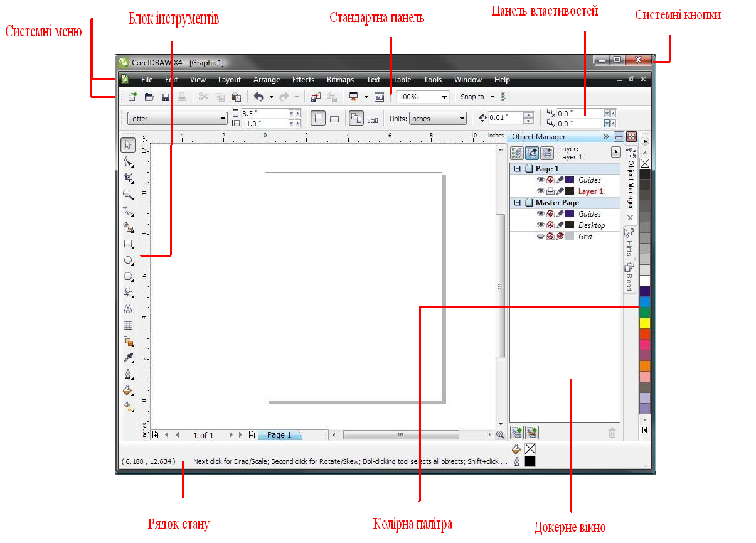Toggle visibility eye of Desktop layer
This screenshot has width=756, height=543.
click(x=540, y=225)
